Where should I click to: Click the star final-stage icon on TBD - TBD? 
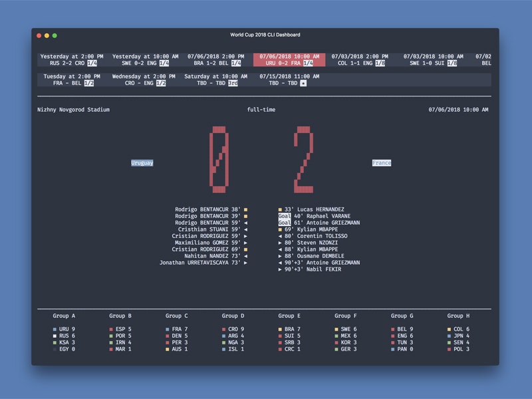tap(302, 84)
